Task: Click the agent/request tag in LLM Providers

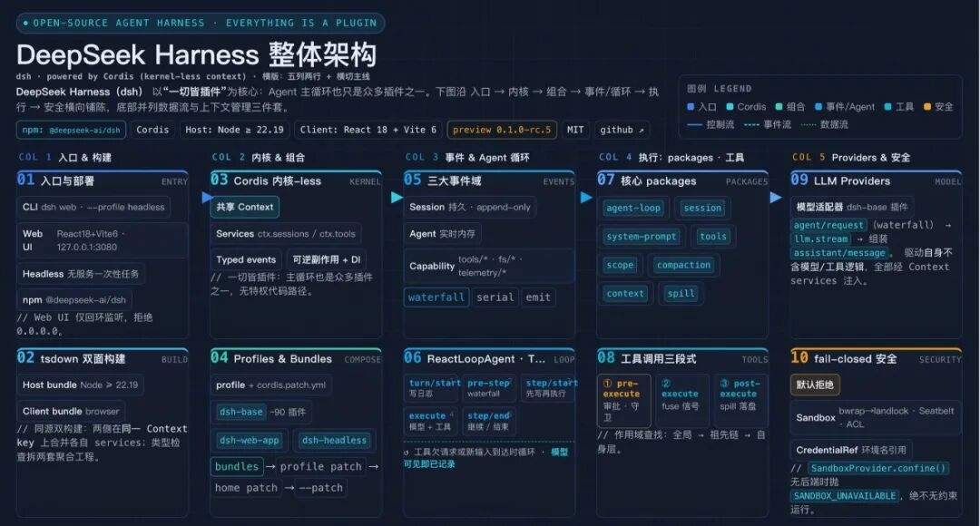Action: pyautogui.click(x=828, y=225)
